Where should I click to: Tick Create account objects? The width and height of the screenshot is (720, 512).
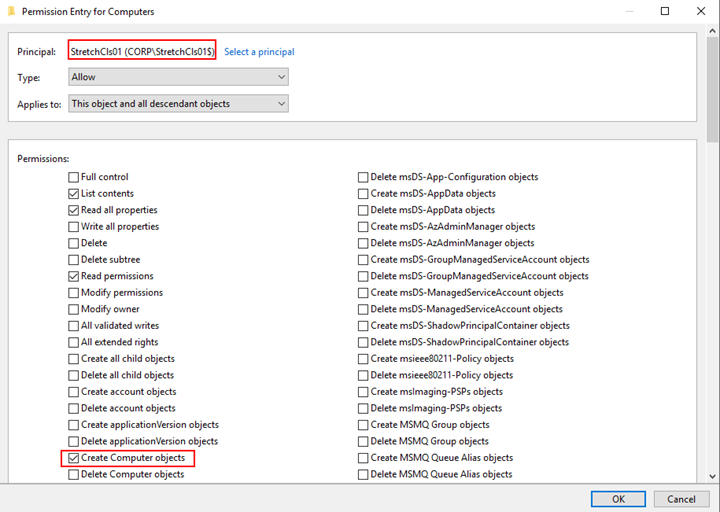(x=73, y=392)
